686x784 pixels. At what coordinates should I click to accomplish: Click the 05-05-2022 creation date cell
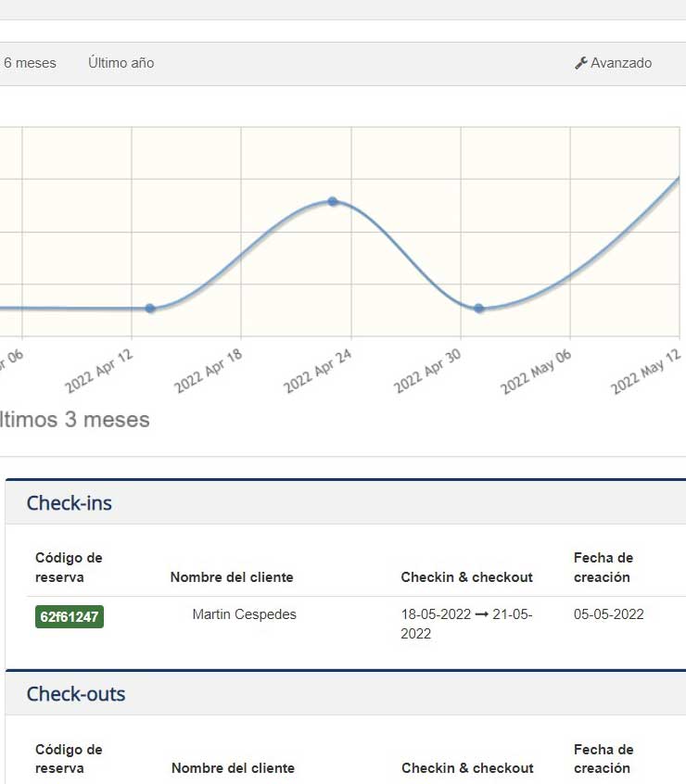(x=608, y=614)
